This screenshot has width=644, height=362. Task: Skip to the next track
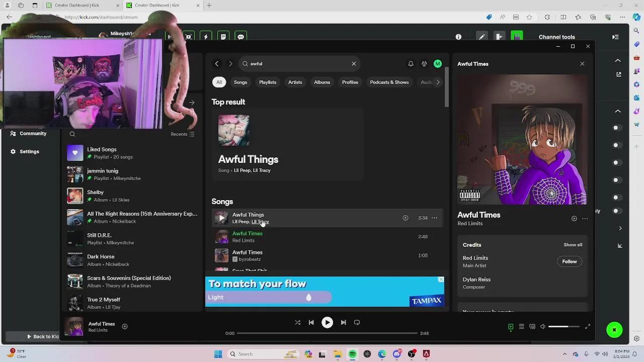point(343,322)
